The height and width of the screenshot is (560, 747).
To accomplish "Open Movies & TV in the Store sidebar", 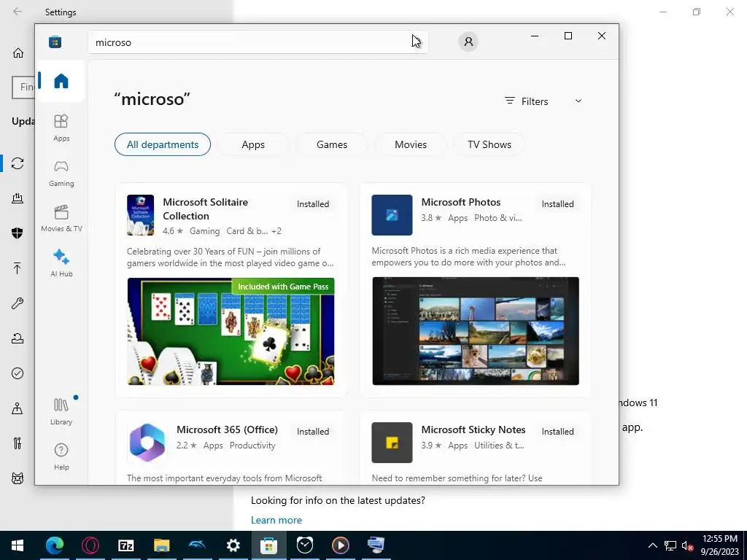I will click(x=61, y=219).
